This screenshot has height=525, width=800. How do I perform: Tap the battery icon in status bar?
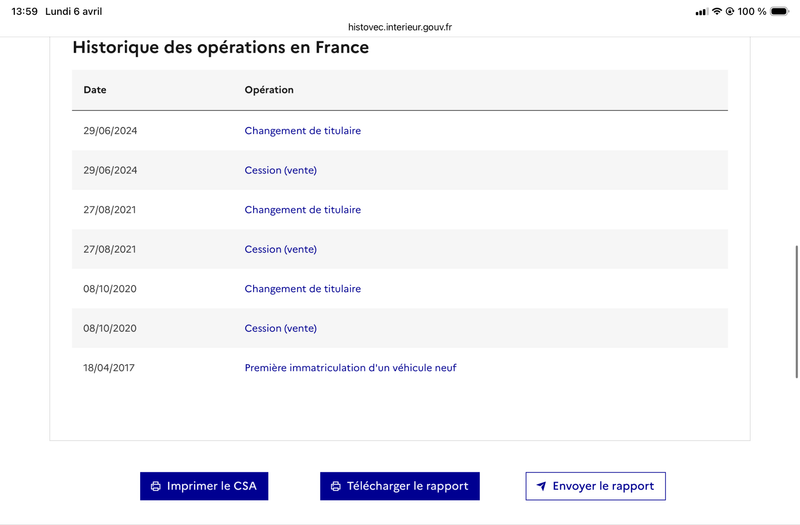pos(780,12)
